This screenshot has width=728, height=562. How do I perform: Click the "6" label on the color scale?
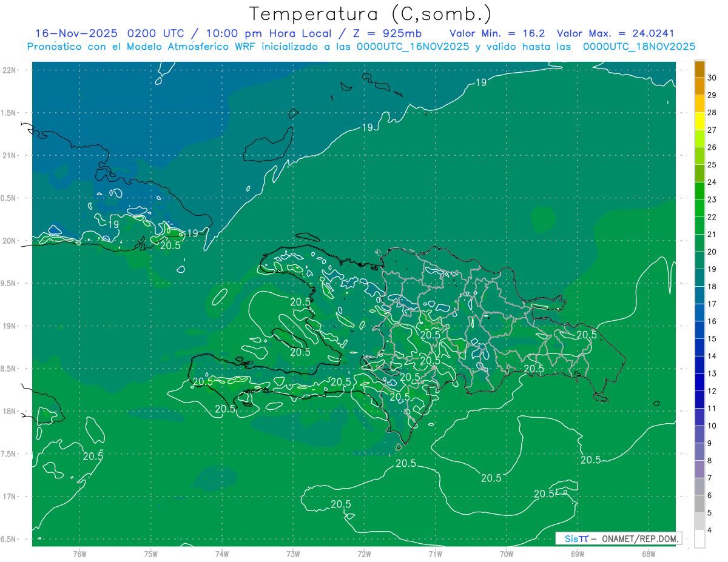point(710,495)
